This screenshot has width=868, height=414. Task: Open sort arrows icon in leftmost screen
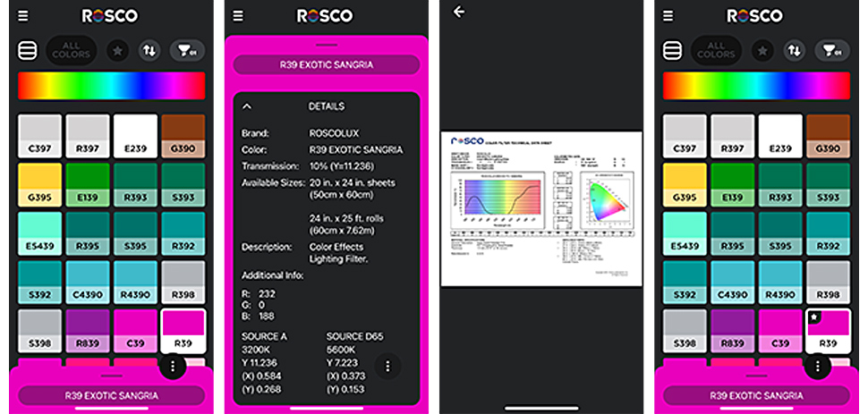(x=149, y=51)
